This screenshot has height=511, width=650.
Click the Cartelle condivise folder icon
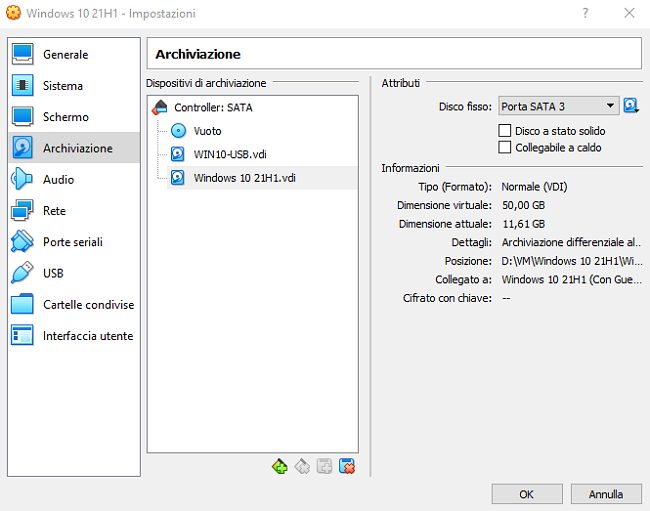[x=22, y=304]
